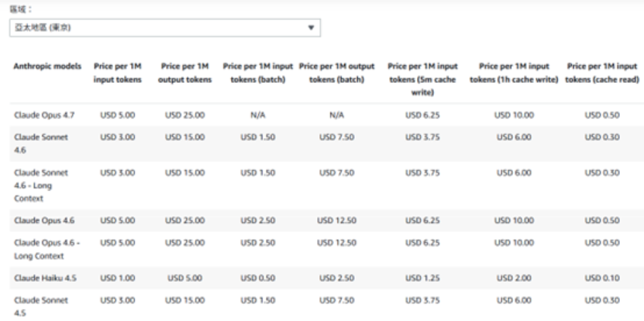This screenshot has width=644, height=321.
Task: Click Claude Opus 4.7 batch output N/A cell
Action: [337, 115]
